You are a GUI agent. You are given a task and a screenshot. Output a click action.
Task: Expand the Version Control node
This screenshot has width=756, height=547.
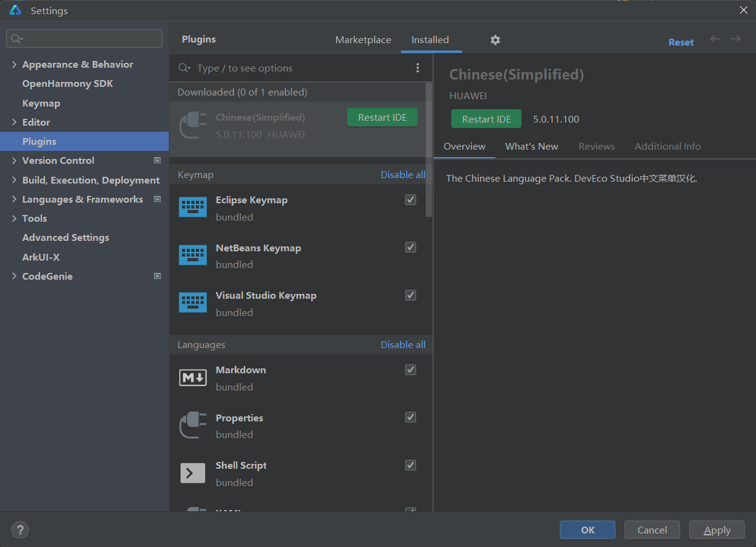(x=14, y=160)
